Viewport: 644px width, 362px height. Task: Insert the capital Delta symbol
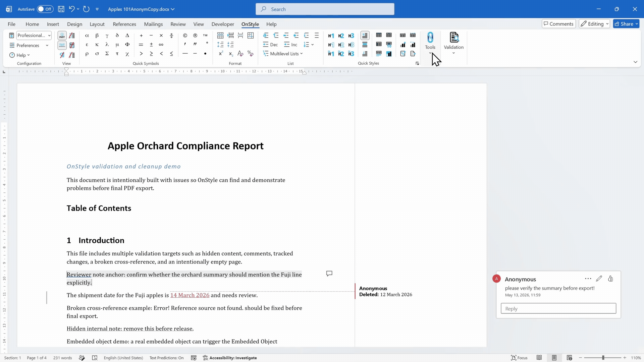[x=127, y=36]
